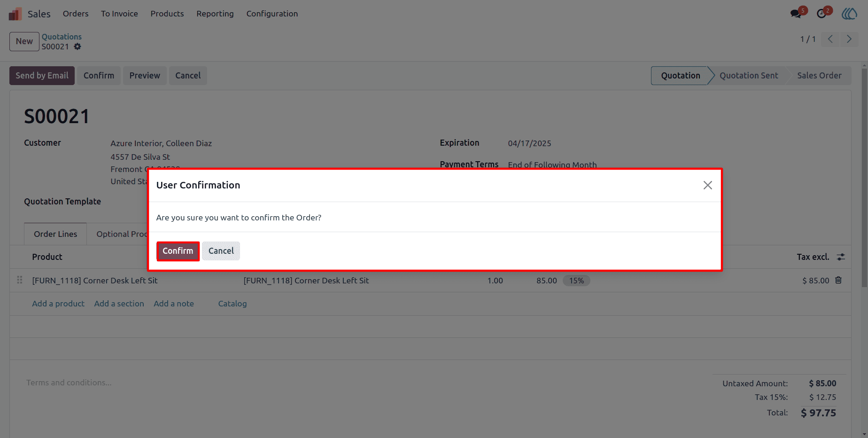Click the quantity 1.00 cell
Screen dimensions: 868x438
(x=495, y=281)
